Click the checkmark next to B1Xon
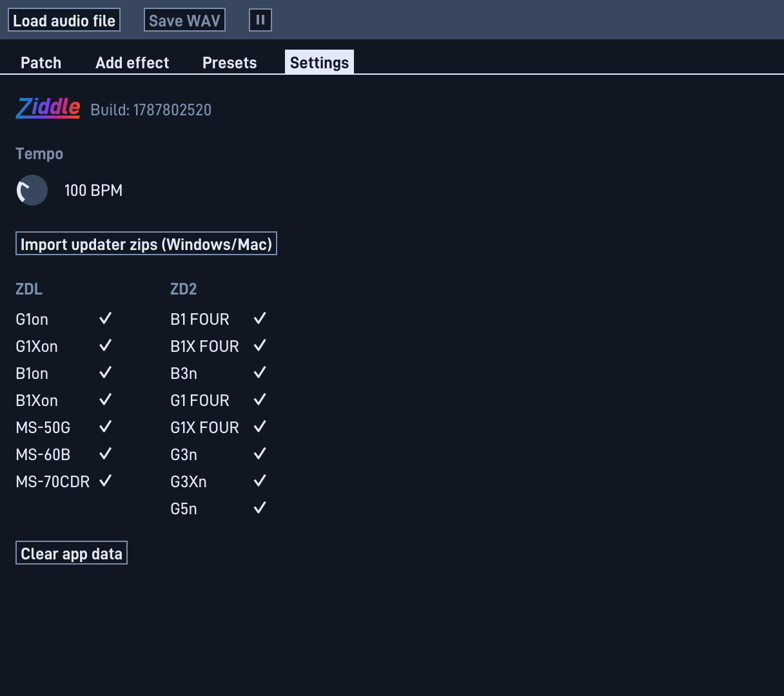The height and width of the screenshot is (696, 784). point(106,400)
